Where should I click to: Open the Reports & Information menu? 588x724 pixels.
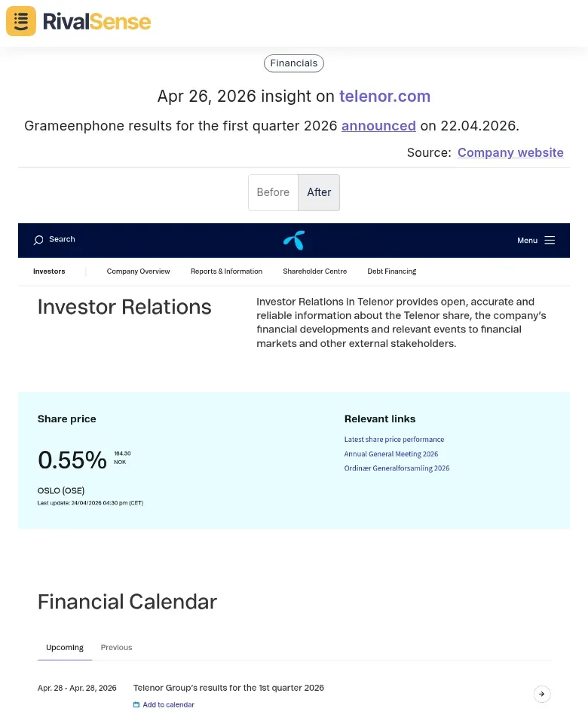point(226,271)
